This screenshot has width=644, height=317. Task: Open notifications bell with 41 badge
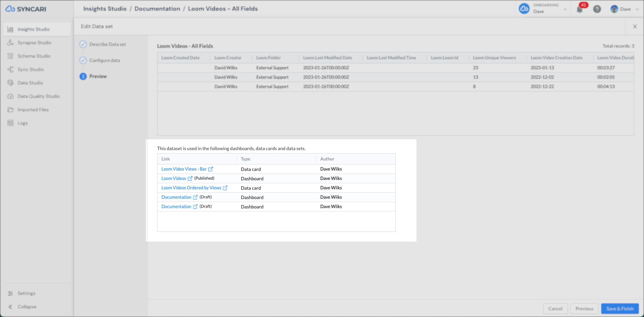click(580, 9)
